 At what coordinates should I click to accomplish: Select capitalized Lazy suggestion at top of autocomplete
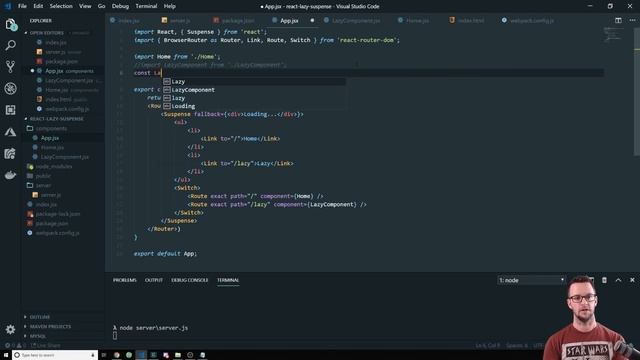(x=254, y=82)
